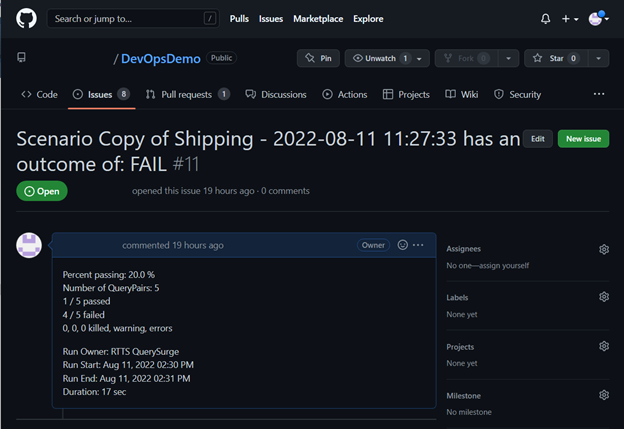Click the Search or jump to field
The image size is (624, 429).
[133, 18]
